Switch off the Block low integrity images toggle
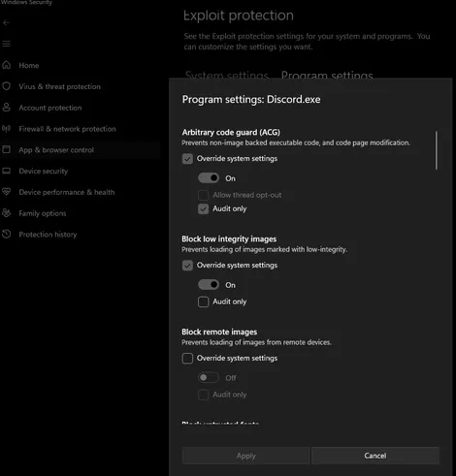Screen dimensions: 456x476 (x=209, y=285)
